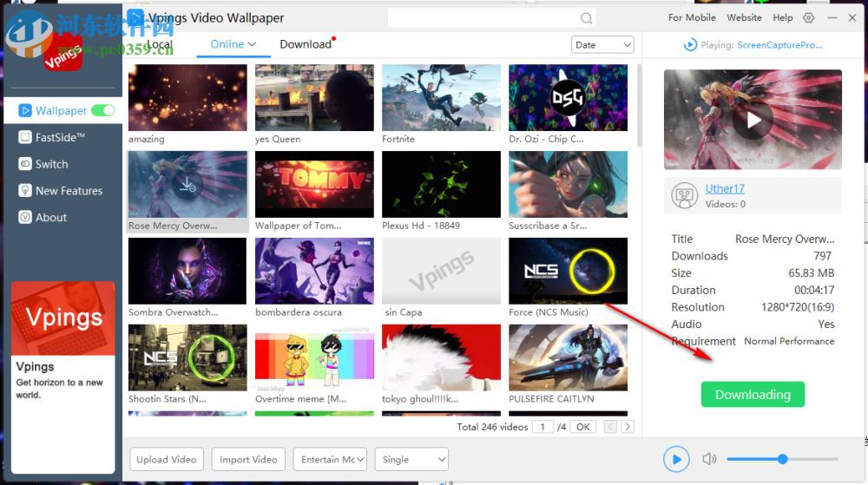Select the Suscribase a Sr thumbnail

pos(568,184)
